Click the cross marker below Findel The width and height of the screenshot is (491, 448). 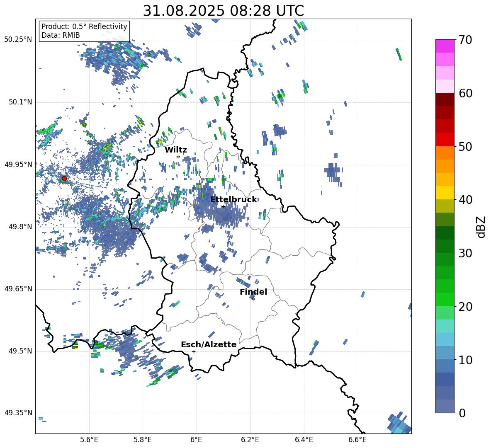253,299
